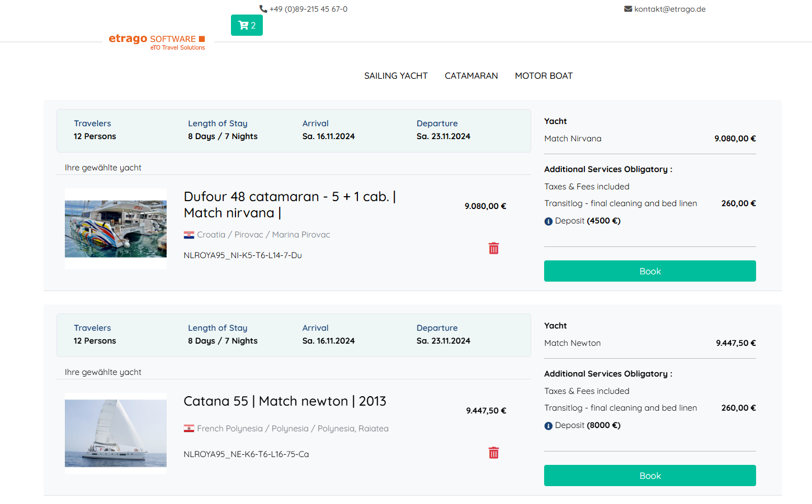This screenshot has width=812, height=504.
Task: Open the Dufour 48 catamaran title
Action: (x=290, y=205)
